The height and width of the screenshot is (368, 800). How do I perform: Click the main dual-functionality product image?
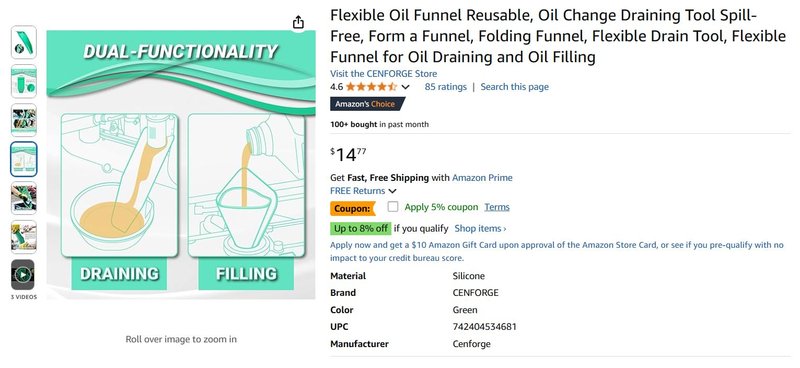click(181, 164)
